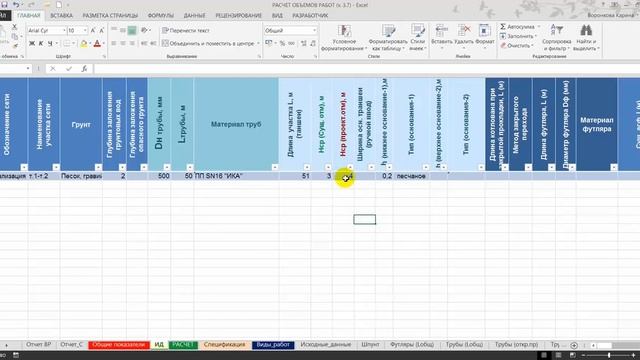This screenshot has height=360, width=640.
Task: Click the comma style 000 icon
Action: click(x=291, y=43)
